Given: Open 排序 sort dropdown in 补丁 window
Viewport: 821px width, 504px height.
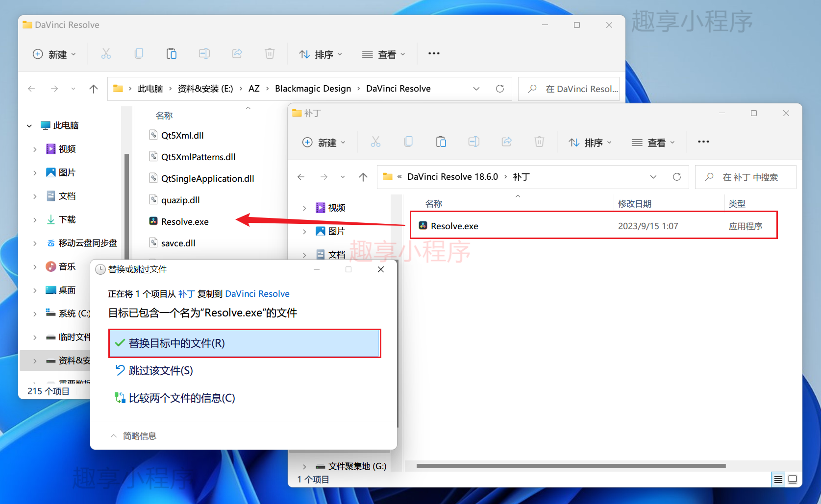Looking at the screenshot, I should (x=591, y=143).
